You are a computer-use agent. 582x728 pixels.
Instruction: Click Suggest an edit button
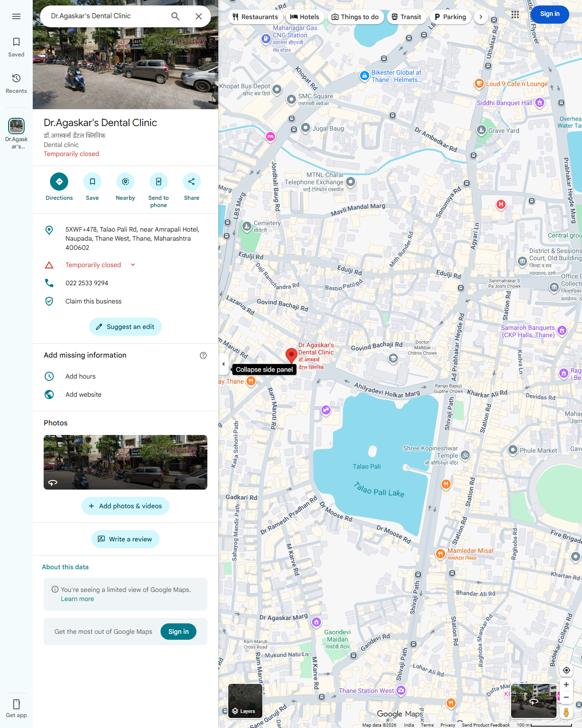(125, 327)
